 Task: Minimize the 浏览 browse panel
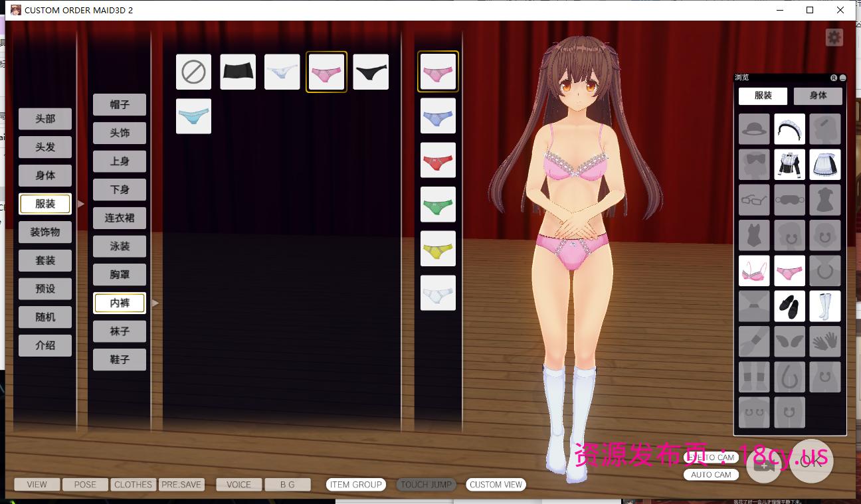(842, 78)
